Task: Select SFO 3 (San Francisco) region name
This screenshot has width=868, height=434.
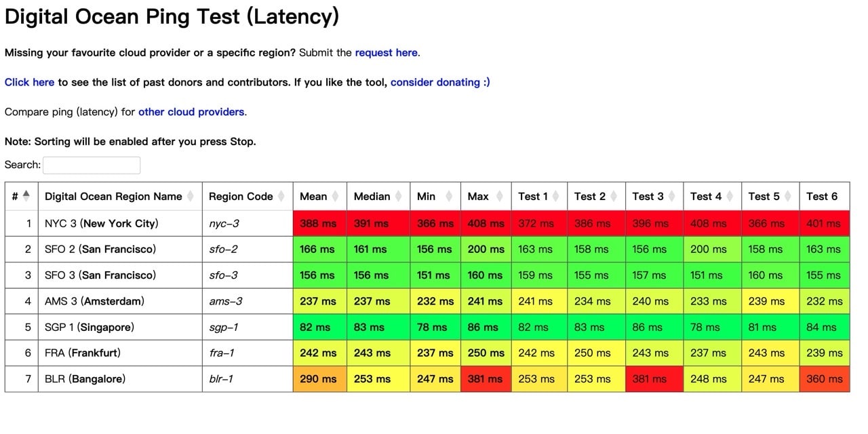Action: (100, 275)
